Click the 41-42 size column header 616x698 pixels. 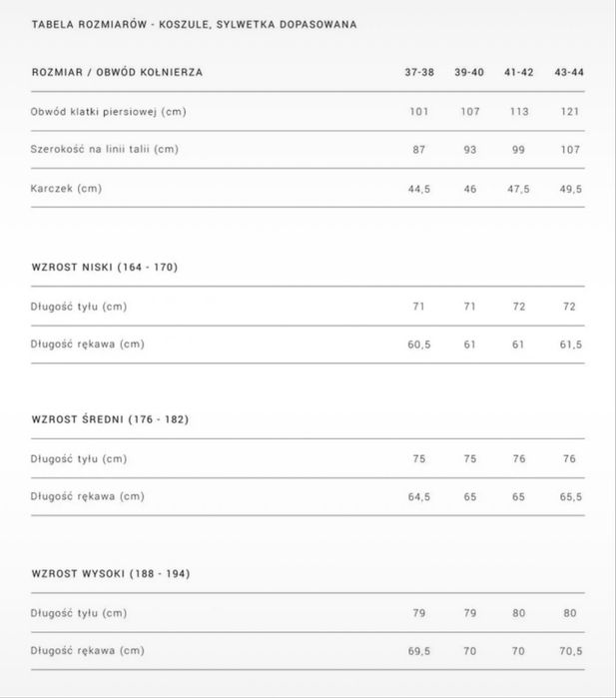[x=519, y=73]
